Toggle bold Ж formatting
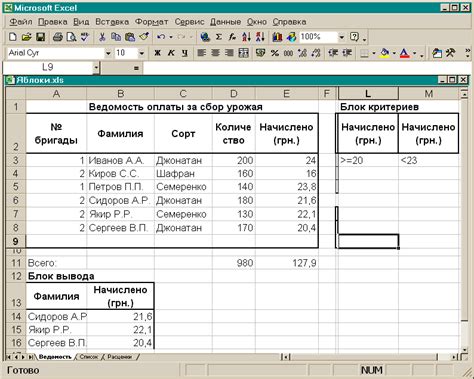 (x=157, y=53)
